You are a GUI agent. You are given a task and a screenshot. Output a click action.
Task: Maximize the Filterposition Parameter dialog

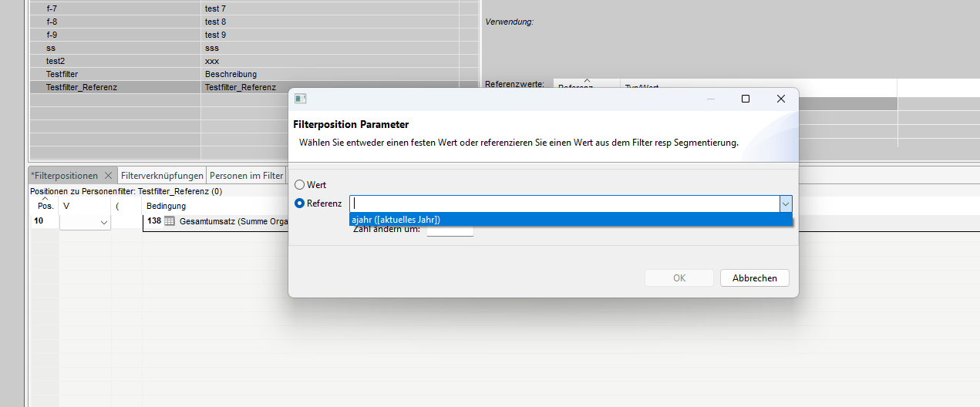[x=745, y=99]
